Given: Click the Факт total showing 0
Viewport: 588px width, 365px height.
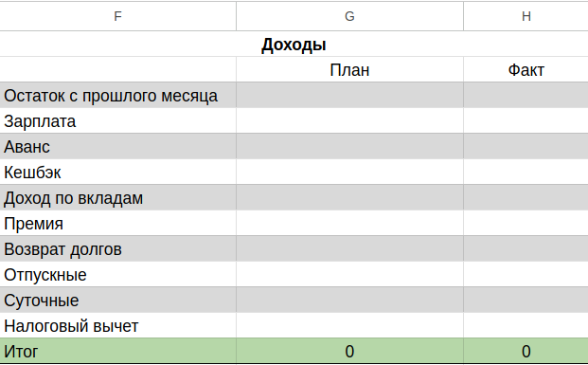Looking at the screenshot, I should 526,351.
